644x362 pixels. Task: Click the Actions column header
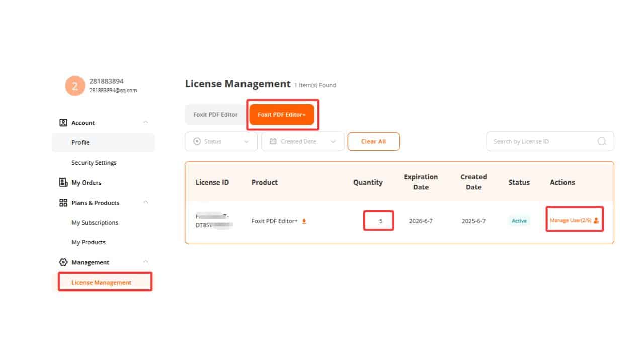tap(562, 182)
